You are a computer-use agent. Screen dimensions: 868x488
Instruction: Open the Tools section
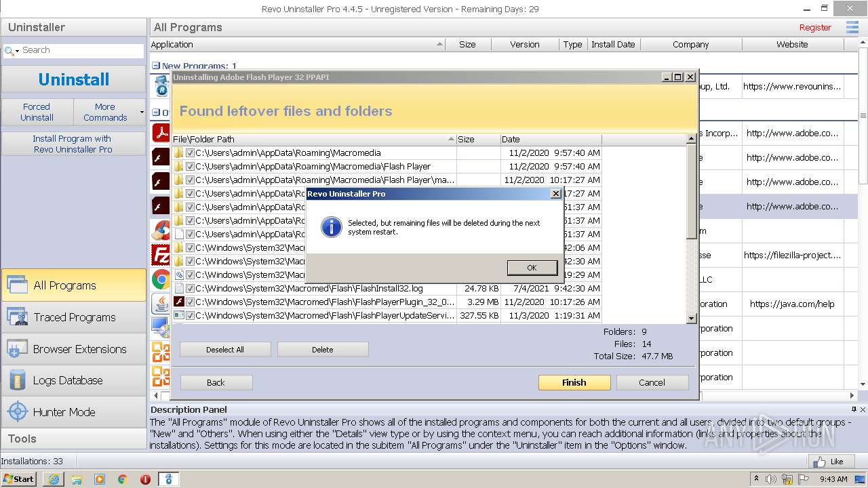point(73,439)
